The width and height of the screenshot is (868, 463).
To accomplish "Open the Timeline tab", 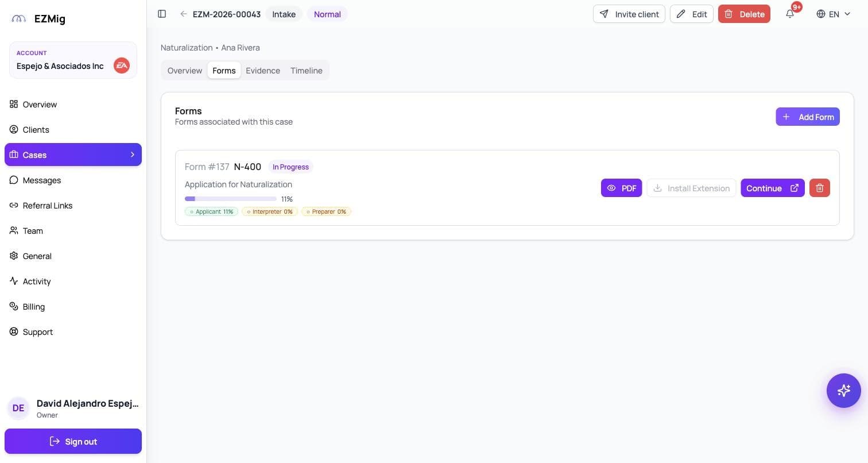I will tap(307, 71).
